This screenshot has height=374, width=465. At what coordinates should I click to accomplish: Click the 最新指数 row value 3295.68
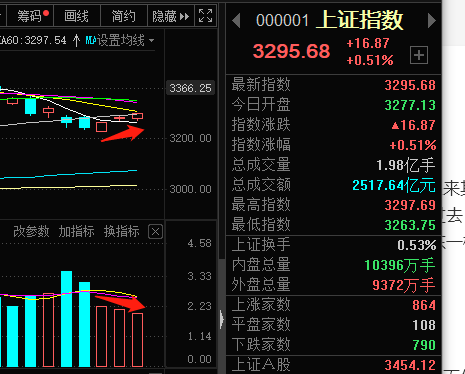pos(410,85)
